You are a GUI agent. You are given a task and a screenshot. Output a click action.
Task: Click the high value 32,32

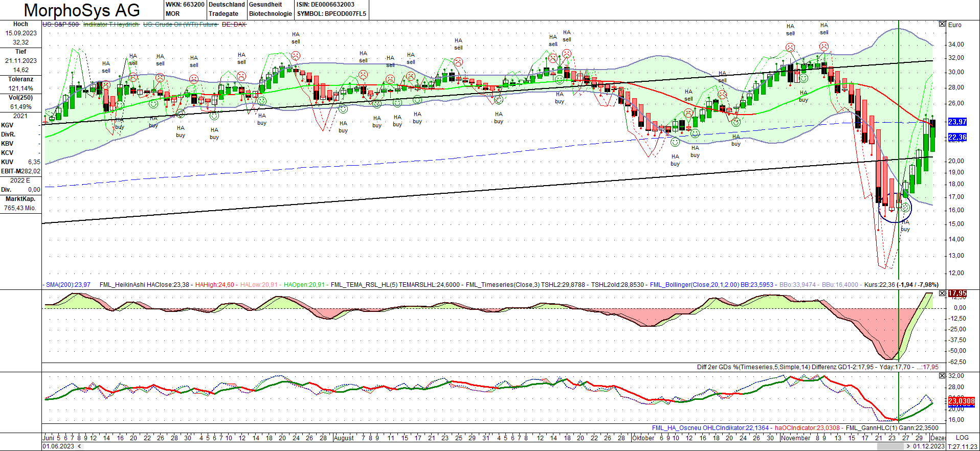point(20,42)
